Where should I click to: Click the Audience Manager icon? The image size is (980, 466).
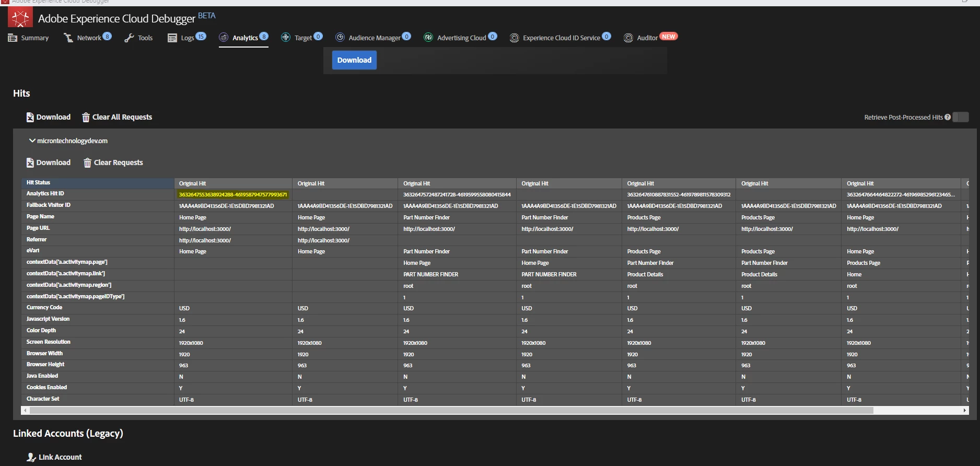340,37
